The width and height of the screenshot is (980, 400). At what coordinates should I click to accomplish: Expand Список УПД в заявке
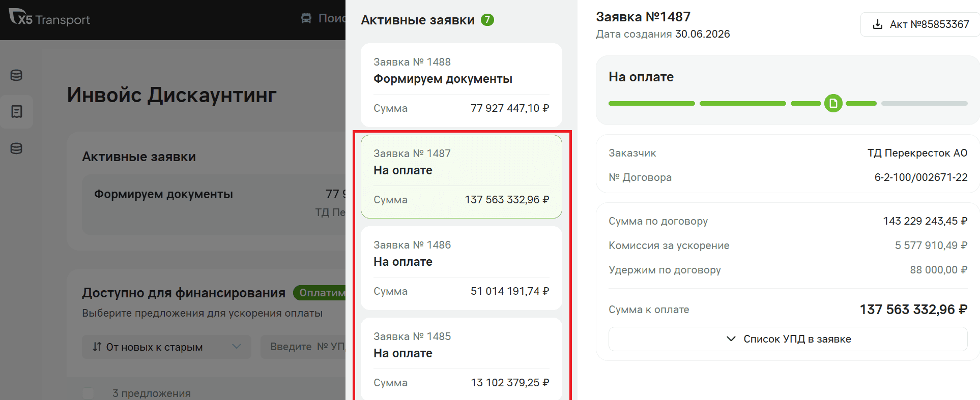coord(788,339)
